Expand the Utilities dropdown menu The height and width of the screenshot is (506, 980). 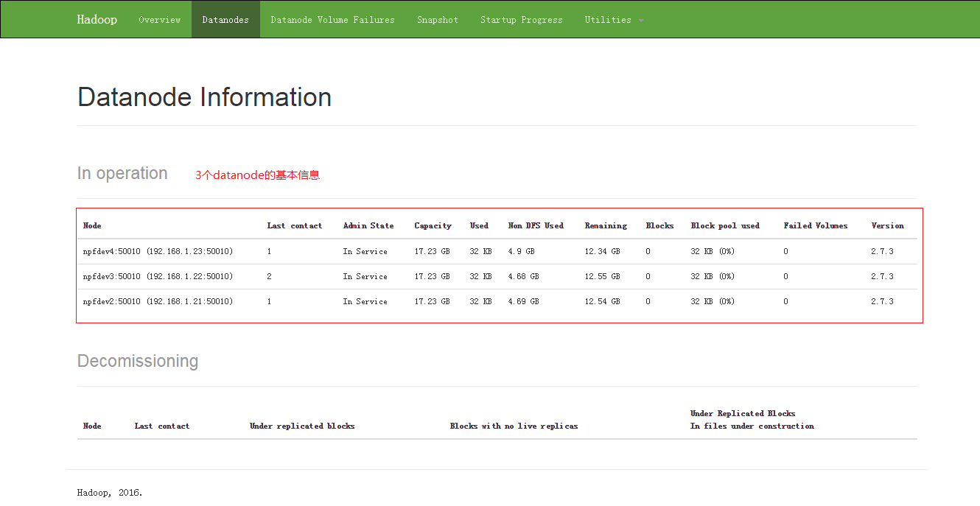pyautogui.click(x=608, y=20)
